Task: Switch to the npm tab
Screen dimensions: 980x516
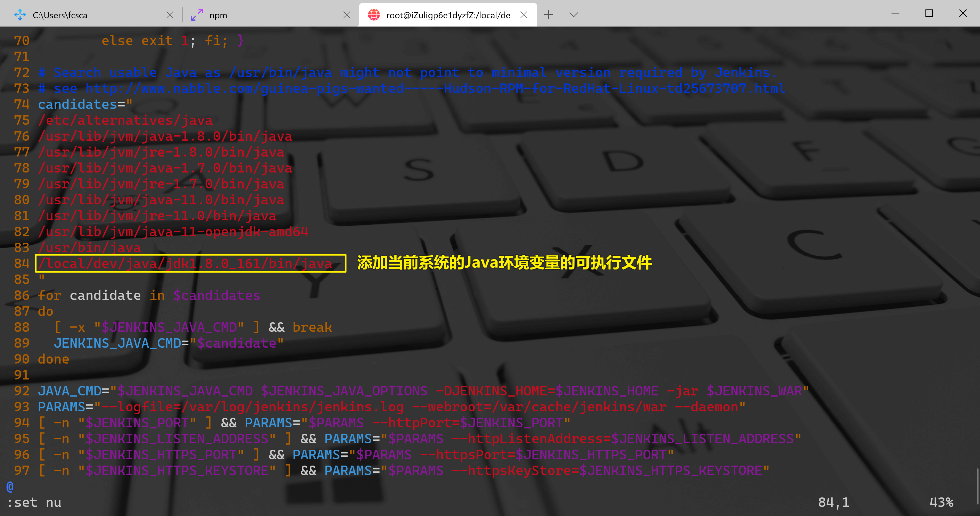Action: [218, 15]
